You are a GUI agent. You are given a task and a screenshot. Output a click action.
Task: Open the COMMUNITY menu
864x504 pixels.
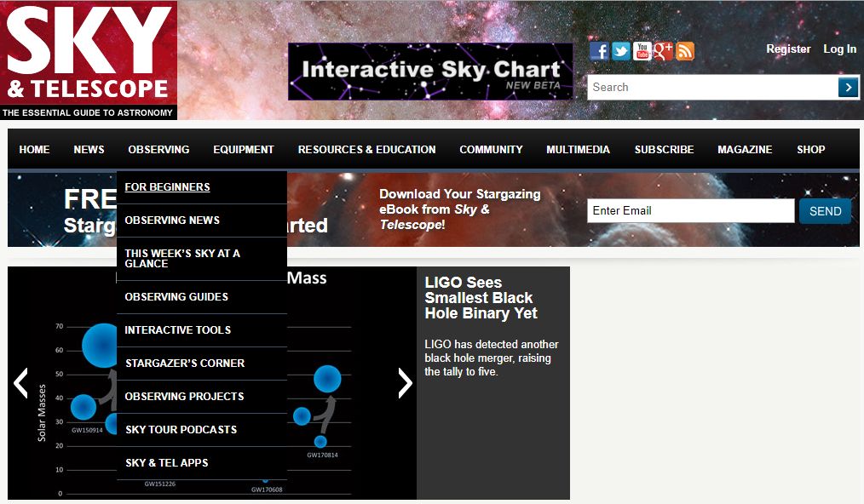coord(491,149)
